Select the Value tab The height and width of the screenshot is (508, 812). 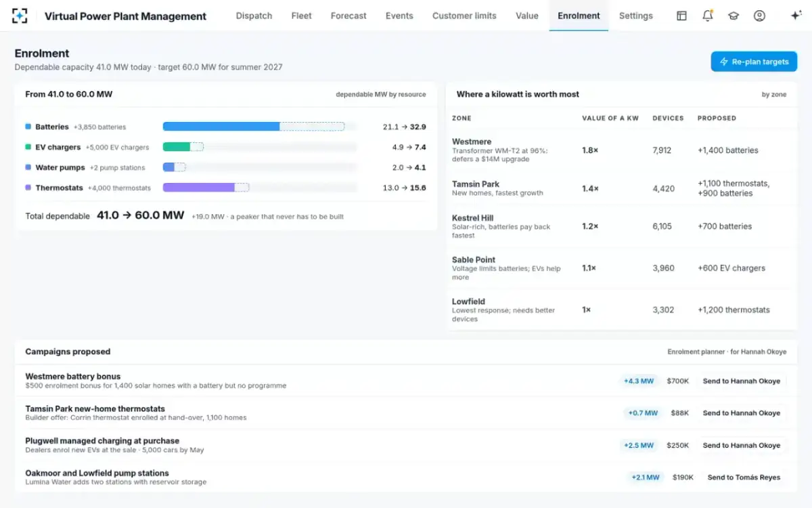[x=527, y=16]
